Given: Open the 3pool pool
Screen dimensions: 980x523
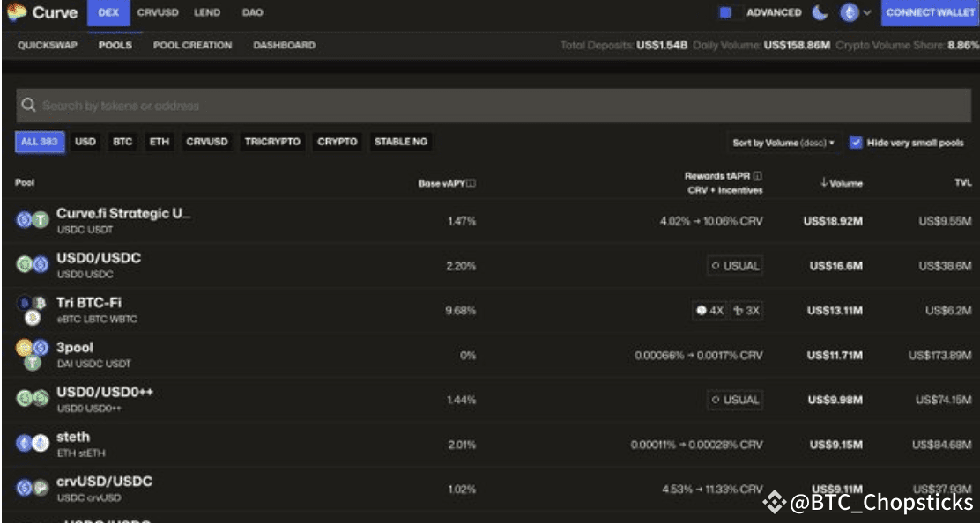Looking at the screenshot, I should pos(75,348).
